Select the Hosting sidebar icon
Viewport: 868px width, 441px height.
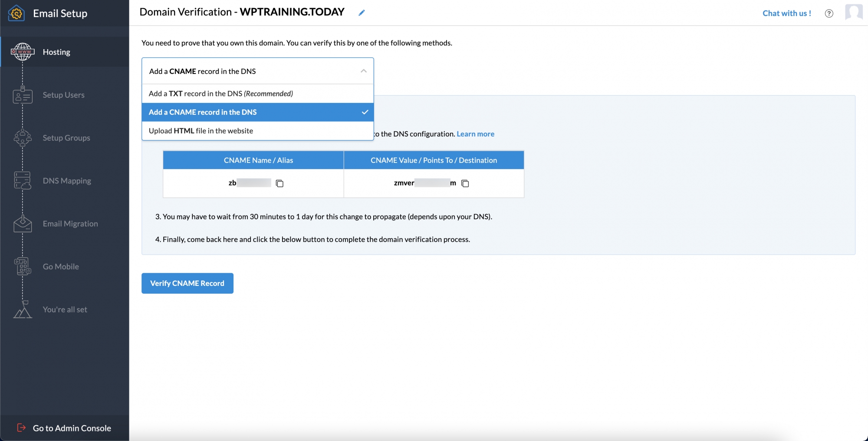23,52
